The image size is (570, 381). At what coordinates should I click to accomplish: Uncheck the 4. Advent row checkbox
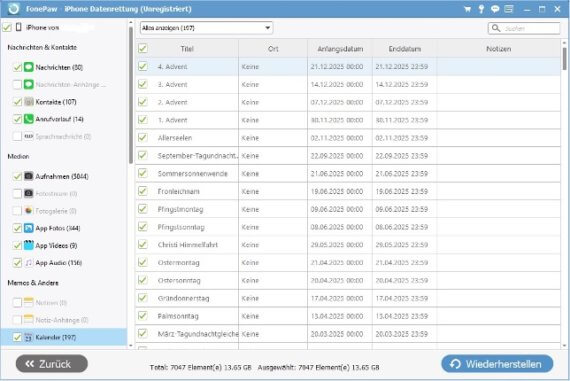(x=143, y=66)
